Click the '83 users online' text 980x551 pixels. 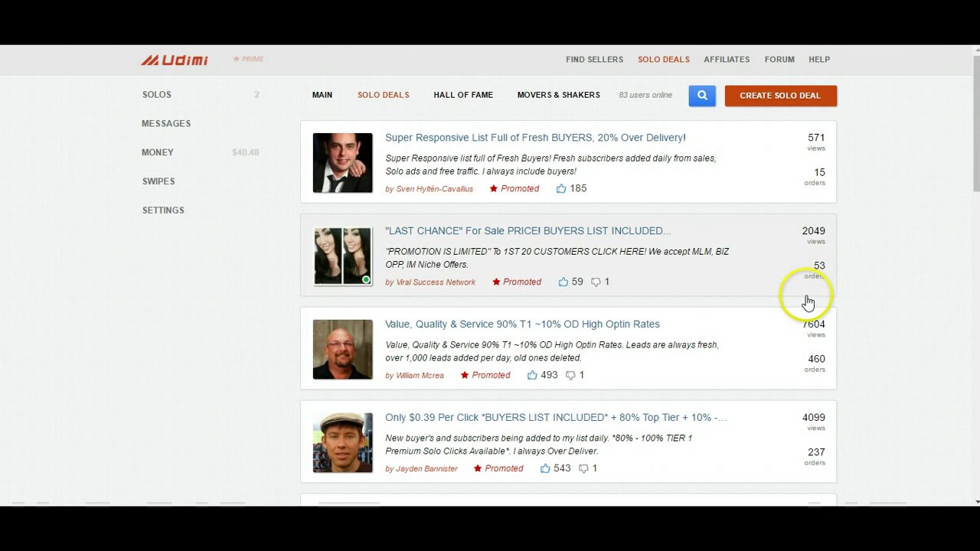click(x=645, y=95)
